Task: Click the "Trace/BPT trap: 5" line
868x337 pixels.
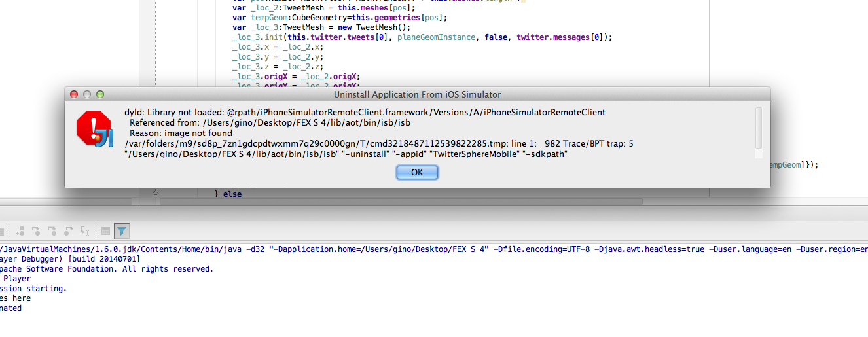Action: [379, 144]
